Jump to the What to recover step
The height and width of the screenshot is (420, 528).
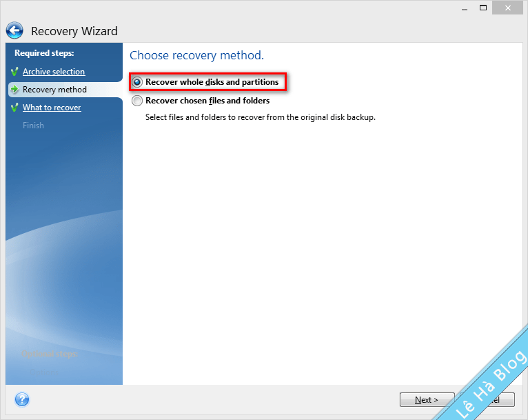click(52, 108)
